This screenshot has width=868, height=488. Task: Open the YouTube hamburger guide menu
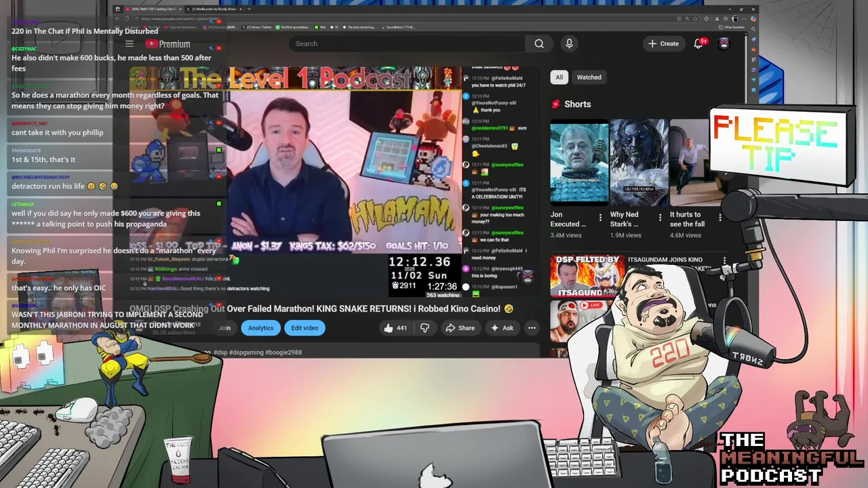click(129, 44)
